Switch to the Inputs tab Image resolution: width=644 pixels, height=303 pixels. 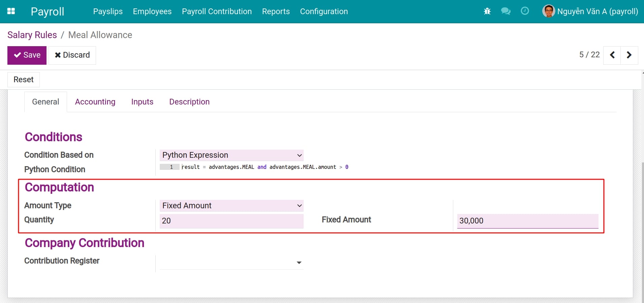(x=142, y=102)
